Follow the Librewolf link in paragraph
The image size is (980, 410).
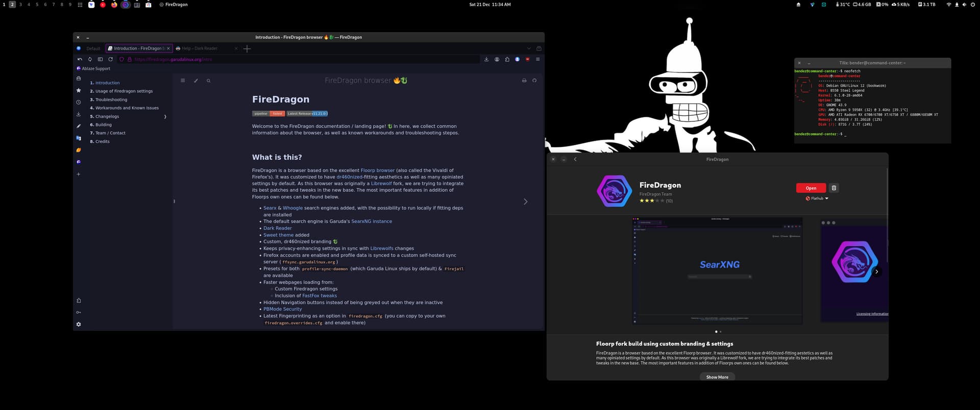coord(381,184)
